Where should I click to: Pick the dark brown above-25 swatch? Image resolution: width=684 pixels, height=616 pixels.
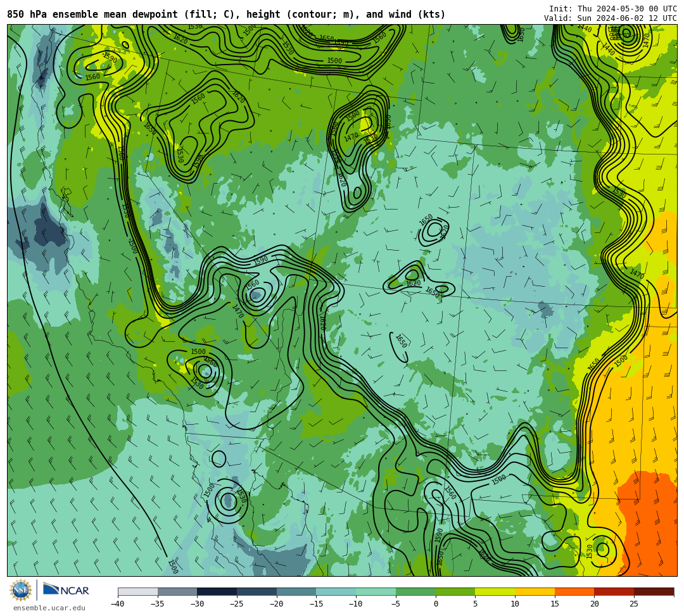click(654, 591)
